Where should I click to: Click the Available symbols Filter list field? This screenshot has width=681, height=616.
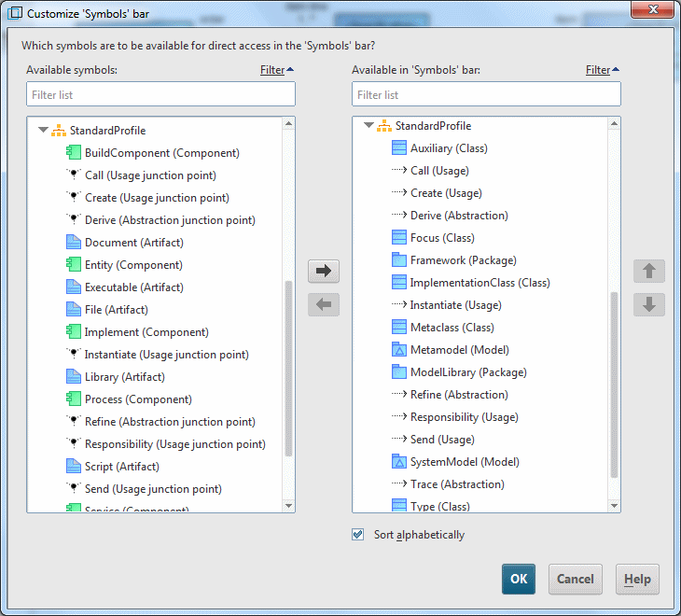pos(160,94)
